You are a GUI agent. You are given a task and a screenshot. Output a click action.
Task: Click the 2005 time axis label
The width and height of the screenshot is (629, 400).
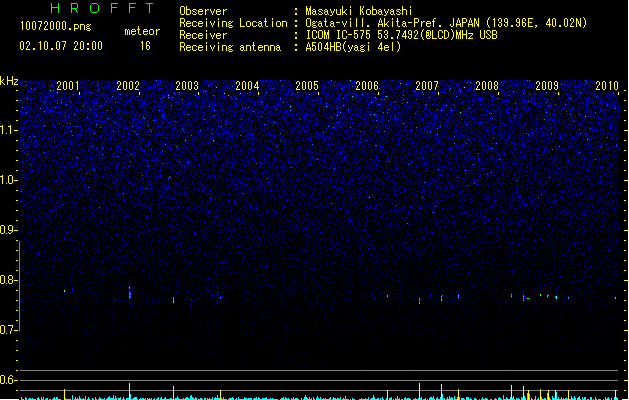point(307,85)
